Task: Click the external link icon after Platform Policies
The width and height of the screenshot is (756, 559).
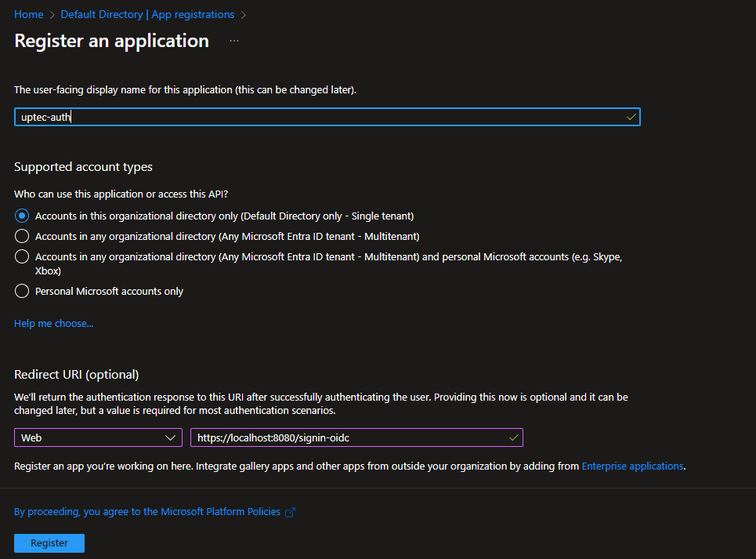Action: pos(290,512)
